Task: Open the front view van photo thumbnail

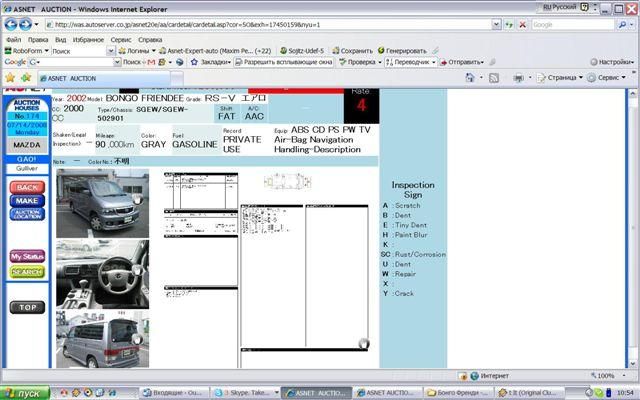Action: (x=102, y=203)
